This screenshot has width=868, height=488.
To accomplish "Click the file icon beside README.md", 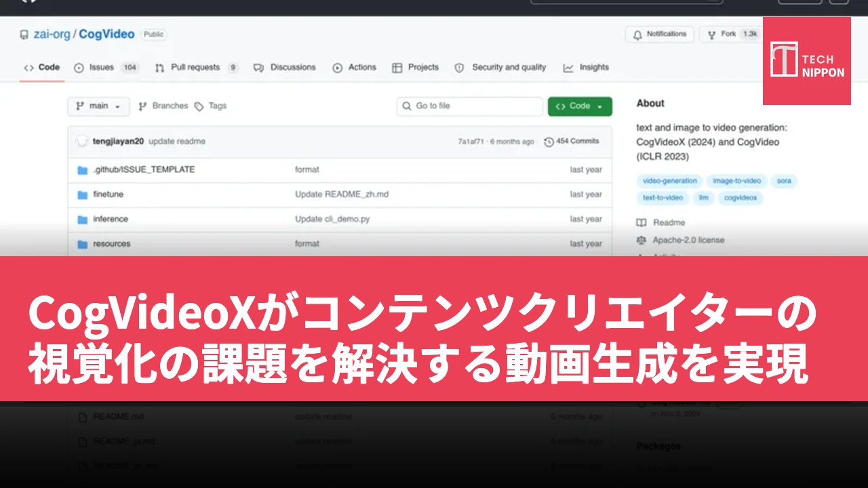I will 83,417.
